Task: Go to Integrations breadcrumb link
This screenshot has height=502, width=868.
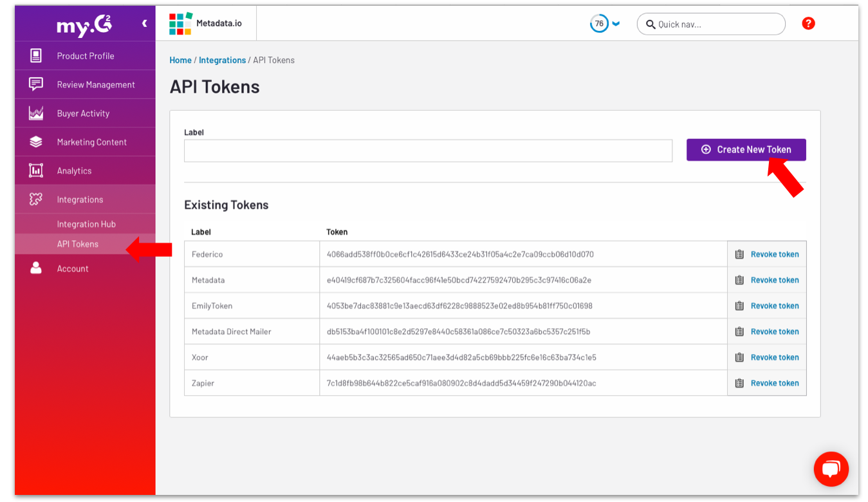Action: tap(222, 60)
